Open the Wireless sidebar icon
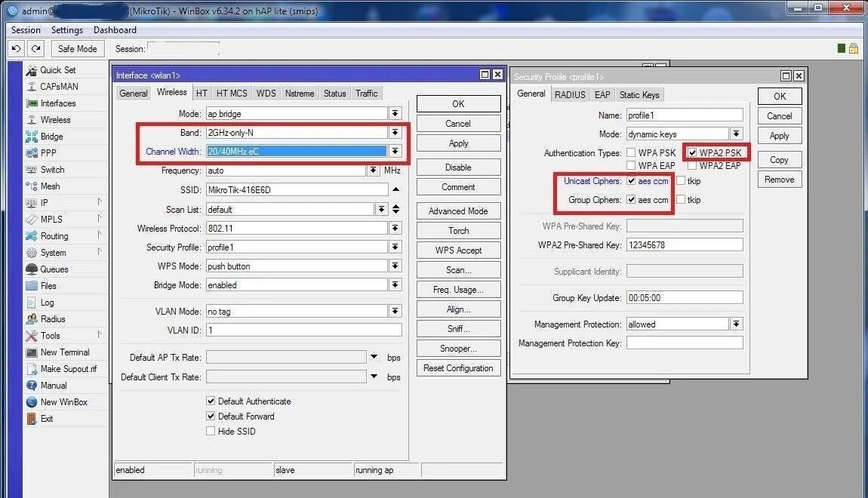 pos(32,120)
